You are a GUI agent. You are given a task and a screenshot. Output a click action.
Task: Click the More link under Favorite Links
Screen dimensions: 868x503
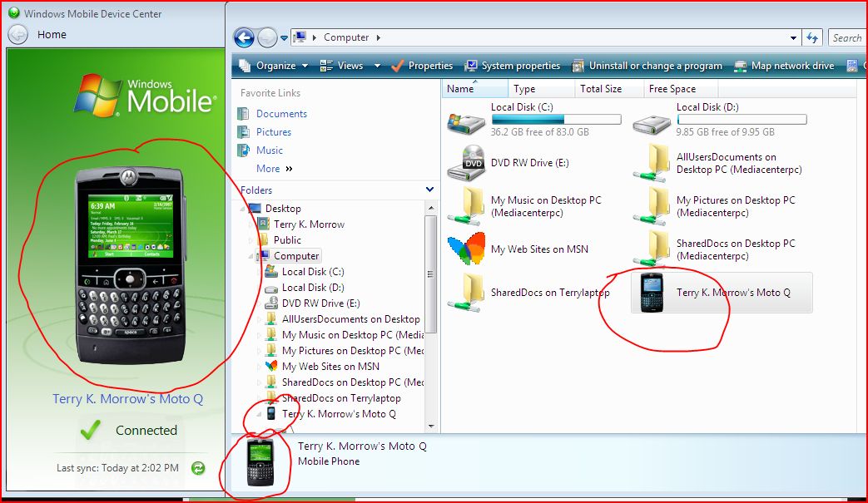[268, 168]
